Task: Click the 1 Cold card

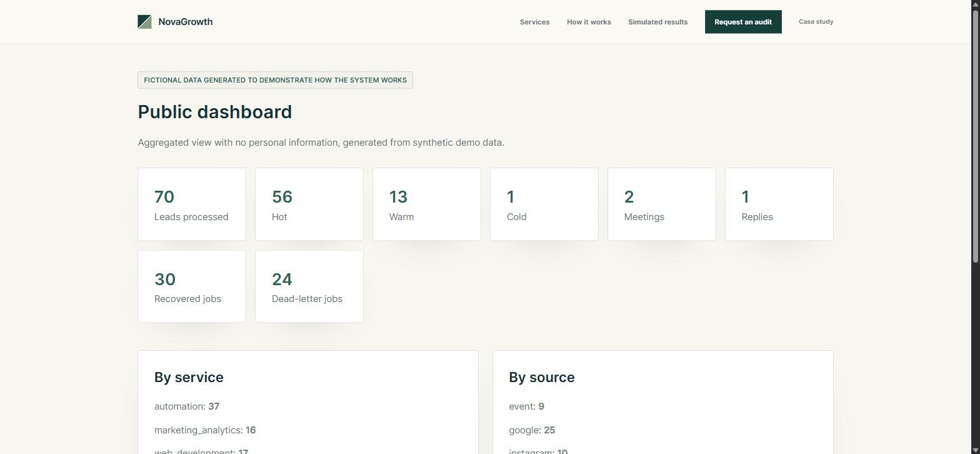Action: click(544, 204)
